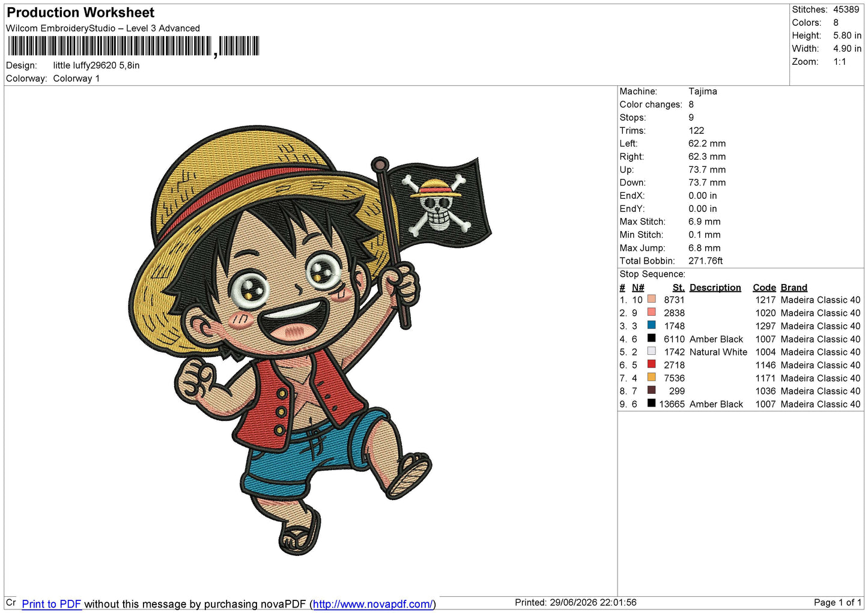Click the 'Code' column header
Viewport: 868px width, 613px height.
(765, 288)
